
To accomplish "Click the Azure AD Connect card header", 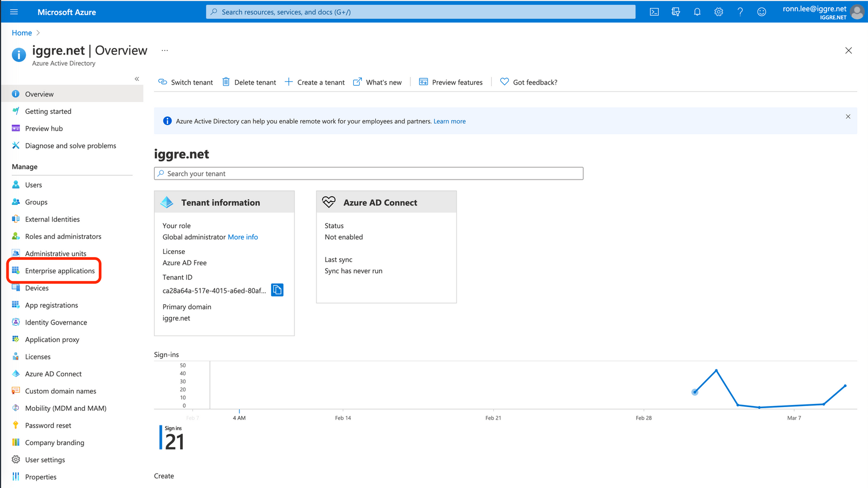I will coord(387,202).
